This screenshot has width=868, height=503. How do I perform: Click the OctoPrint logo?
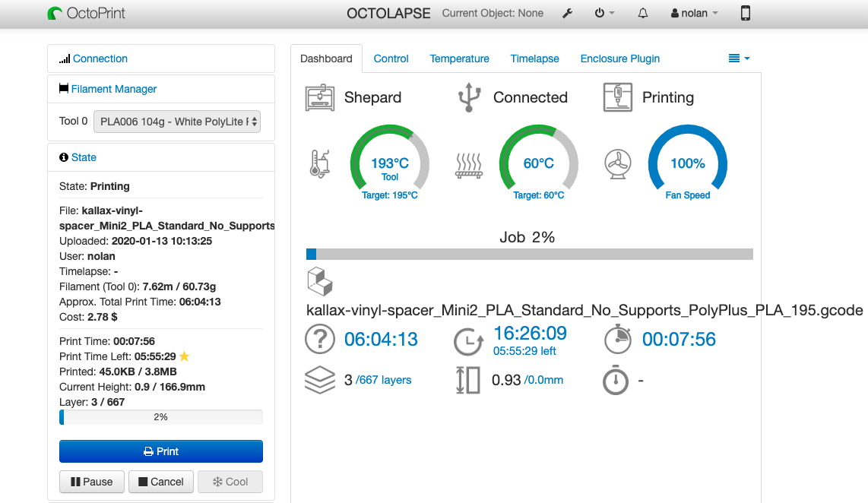click(x=87, y=12)
